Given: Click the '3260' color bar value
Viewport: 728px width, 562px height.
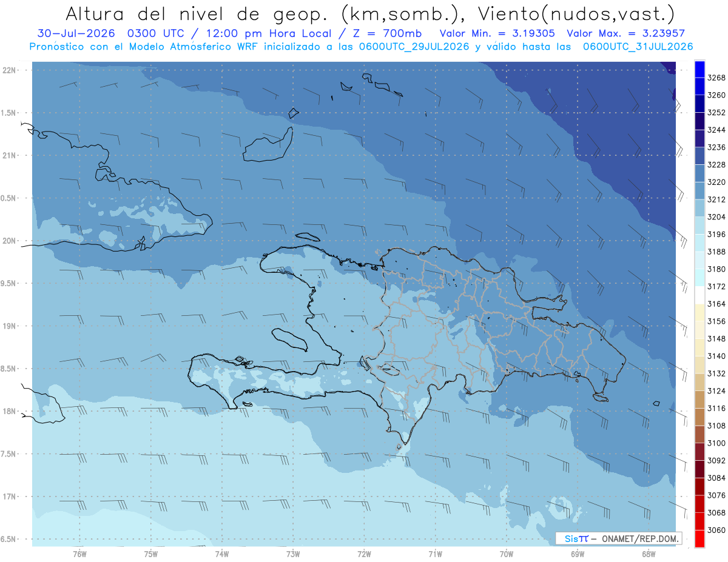Looking at the screenshot, I should tap(716, 95).
